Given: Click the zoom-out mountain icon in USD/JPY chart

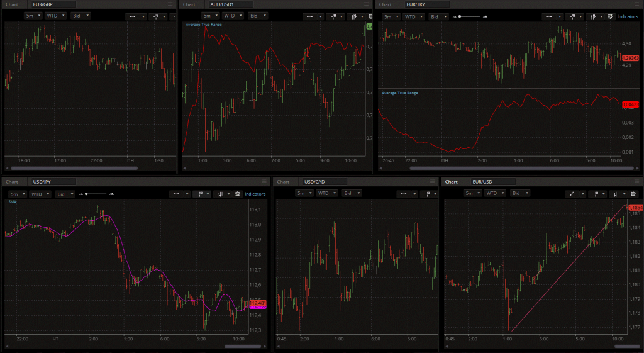Looking at the screenshot, I should (x=81, y=194).
